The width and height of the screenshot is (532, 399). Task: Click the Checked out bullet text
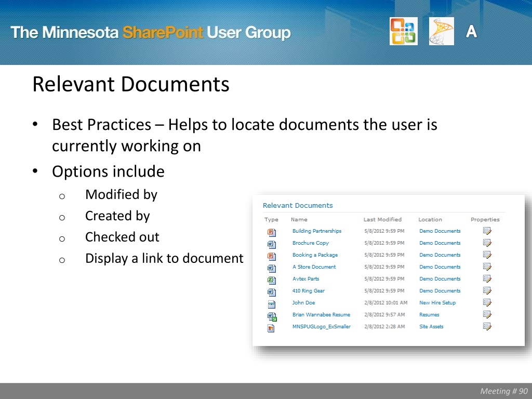coord(122,237)
